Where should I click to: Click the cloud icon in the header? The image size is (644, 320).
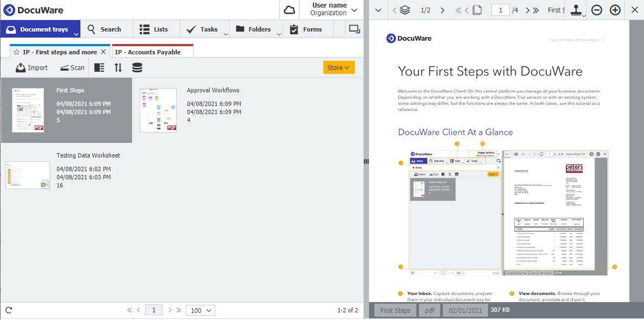pos(289,9)
